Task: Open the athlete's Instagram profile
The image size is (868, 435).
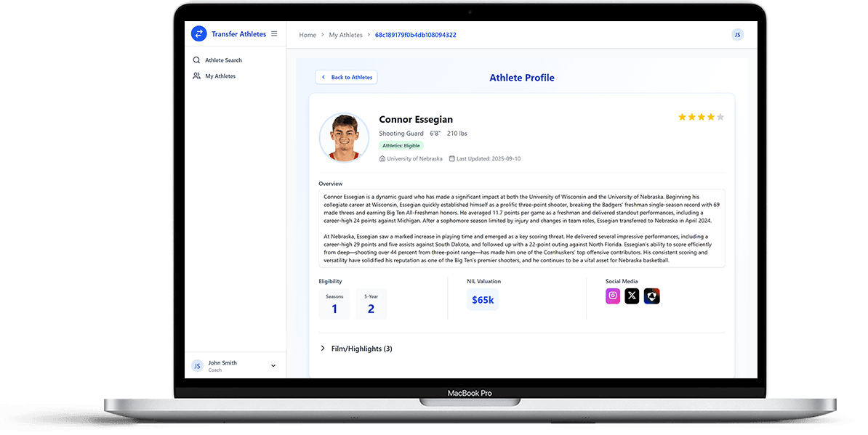Action: [x=613, y=296]
